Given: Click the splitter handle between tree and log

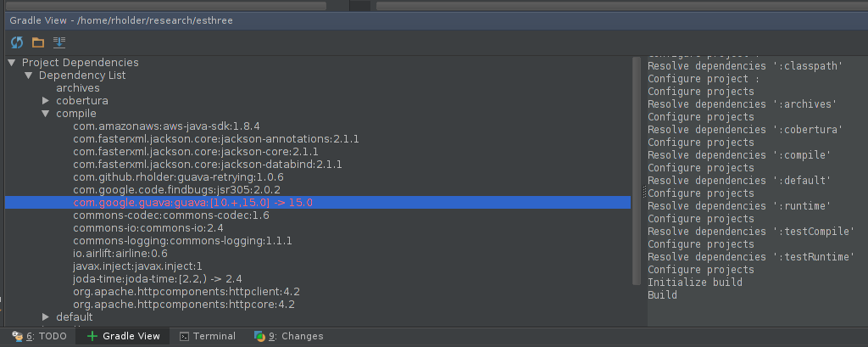Looking at the screenshot, I should [x=644, y=191].
